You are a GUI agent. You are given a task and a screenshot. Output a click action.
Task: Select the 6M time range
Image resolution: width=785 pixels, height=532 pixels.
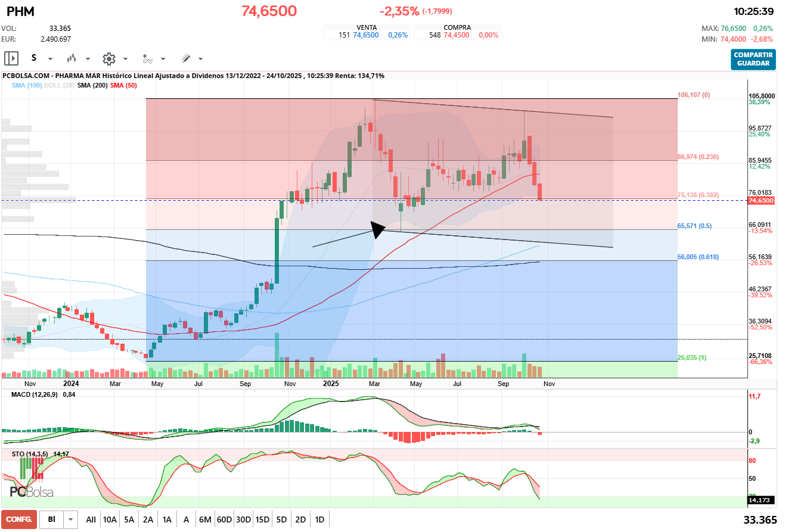click(x=205, y=519)
